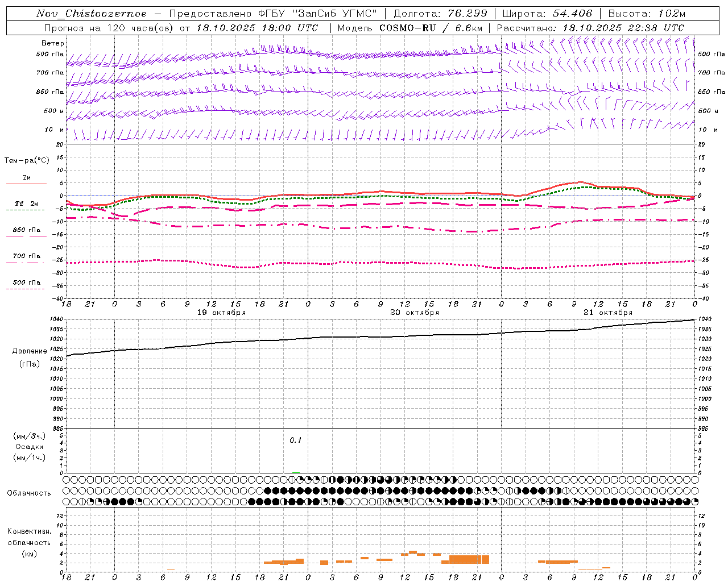The width and height of the screenshot is (728, 582).
Task: Click the 0.1 precipitation value
Action: click(x=296, y=440)
